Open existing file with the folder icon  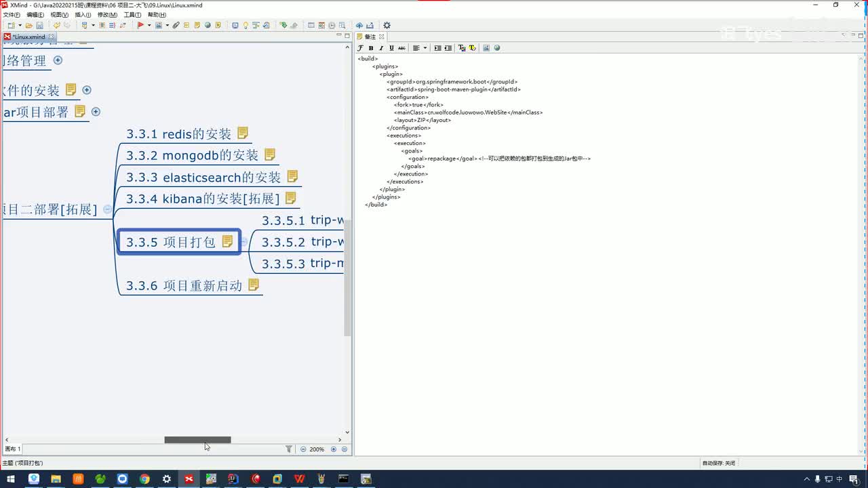[x=29, y=26]
